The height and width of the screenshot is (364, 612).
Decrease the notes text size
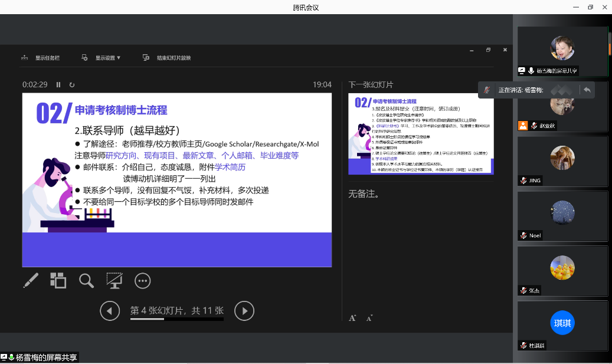(369, 319)
